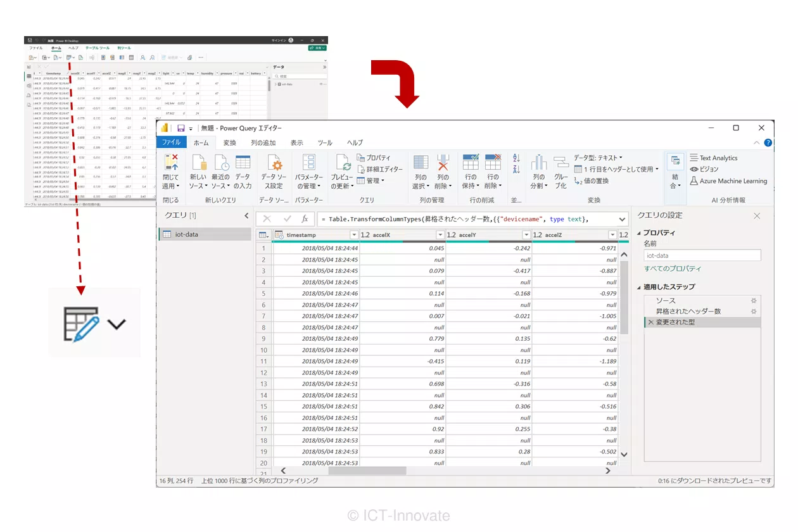This screenshot has height=532, width=798.
Task: Close the クエリの設定 pane
Action: 757,216
